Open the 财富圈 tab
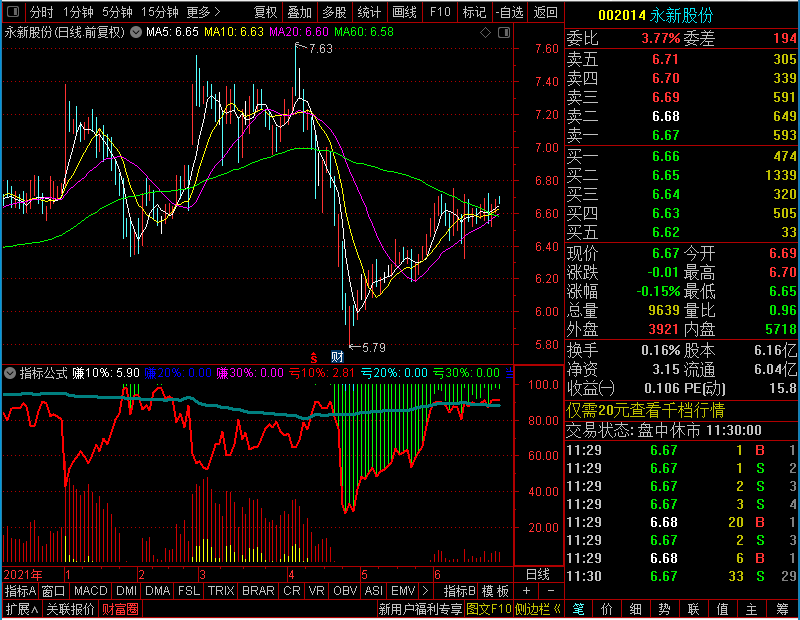The image size is (800, 620). (120, 609)
